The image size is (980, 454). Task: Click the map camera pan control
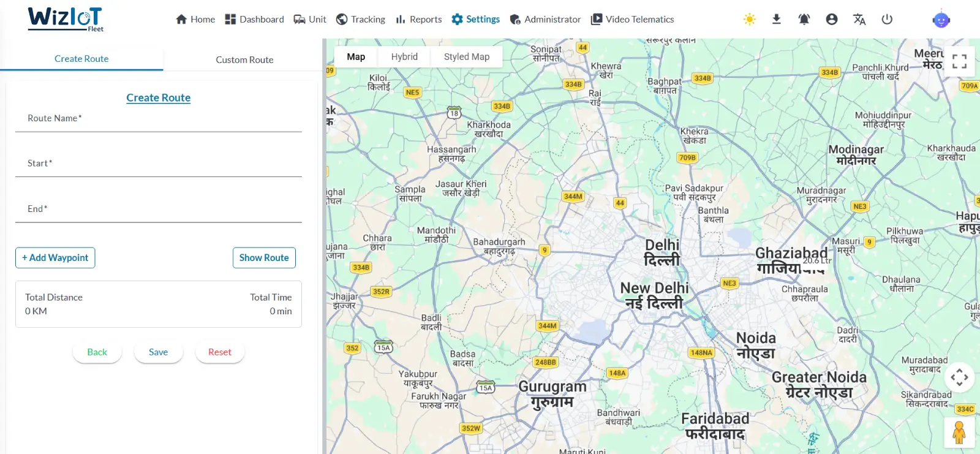tap(959, 377)
